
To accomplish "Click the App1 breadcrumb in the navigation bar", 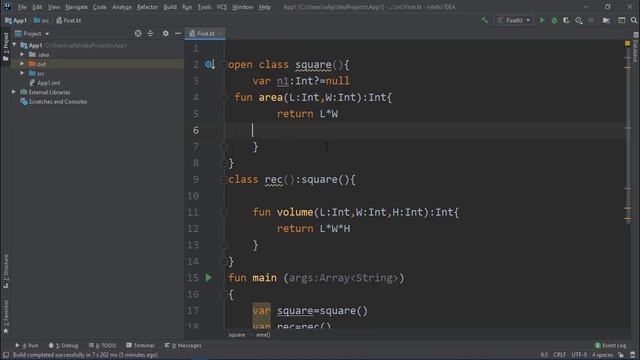I will [x=16, y=20].
